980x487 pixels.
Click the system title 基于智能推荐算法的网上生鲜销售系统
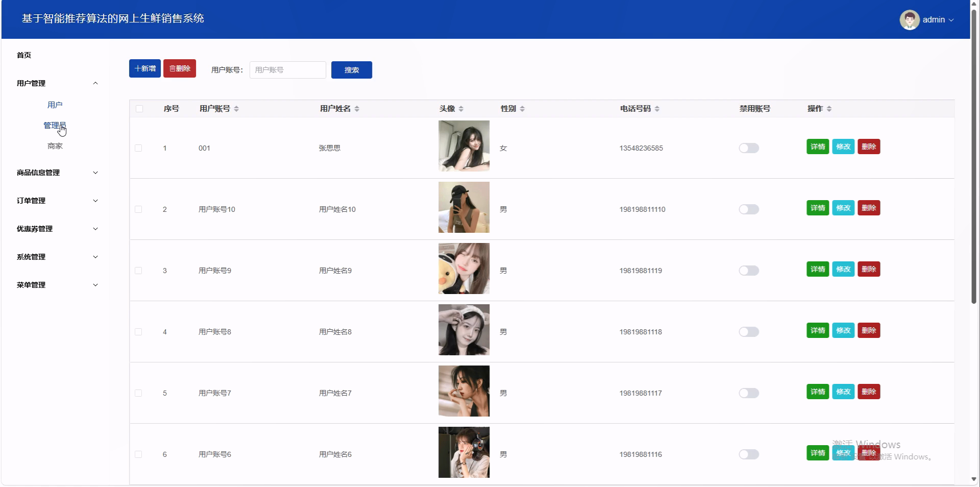(113, 18)
